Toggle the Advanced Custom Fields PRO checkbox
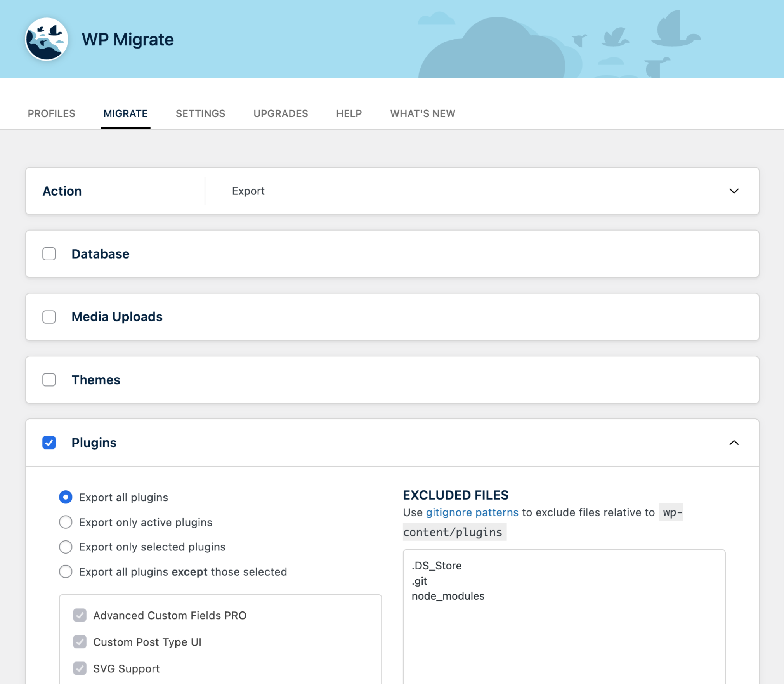The height and width of the screenshot is (684, 784). (80, 615)
